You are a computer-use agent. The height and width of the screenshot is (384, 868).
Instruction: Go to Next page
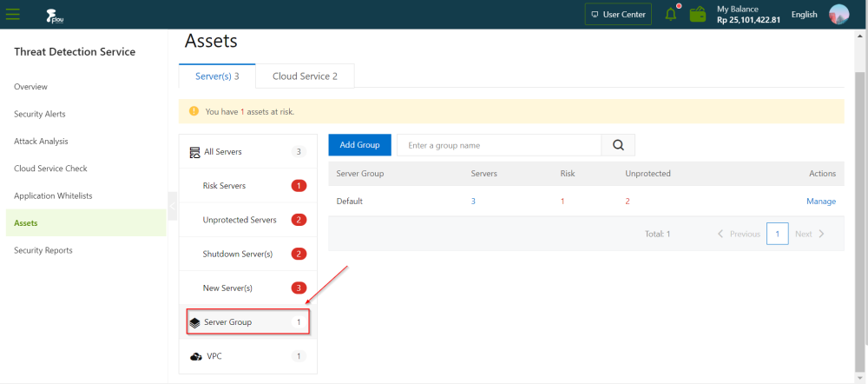(x=810, y=234)
